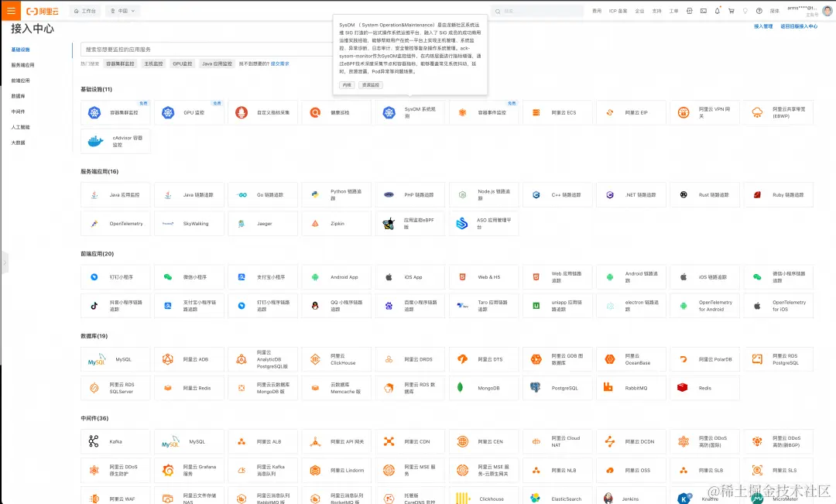Screen dimensions: 836x504
Task: Click the Kafka icon in middleware section
Action: (94, 441)
